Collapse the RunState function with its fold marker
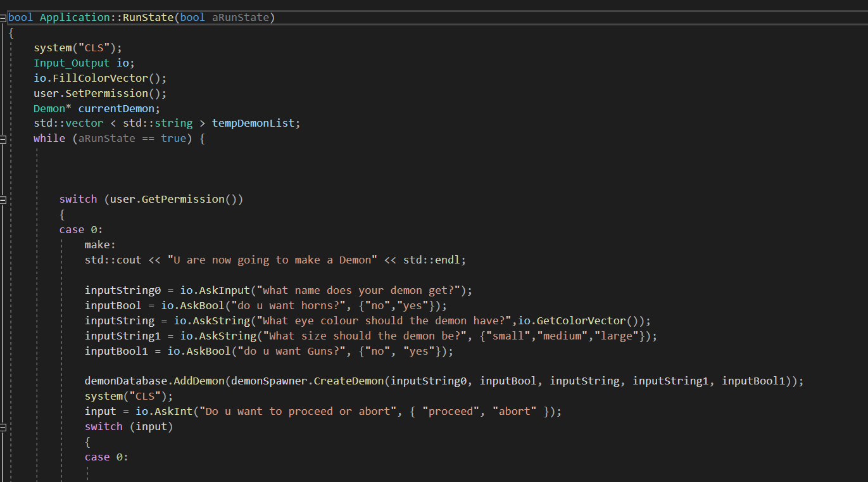The width and height of the screenshot is (868, 482). [x=3, y=18]
